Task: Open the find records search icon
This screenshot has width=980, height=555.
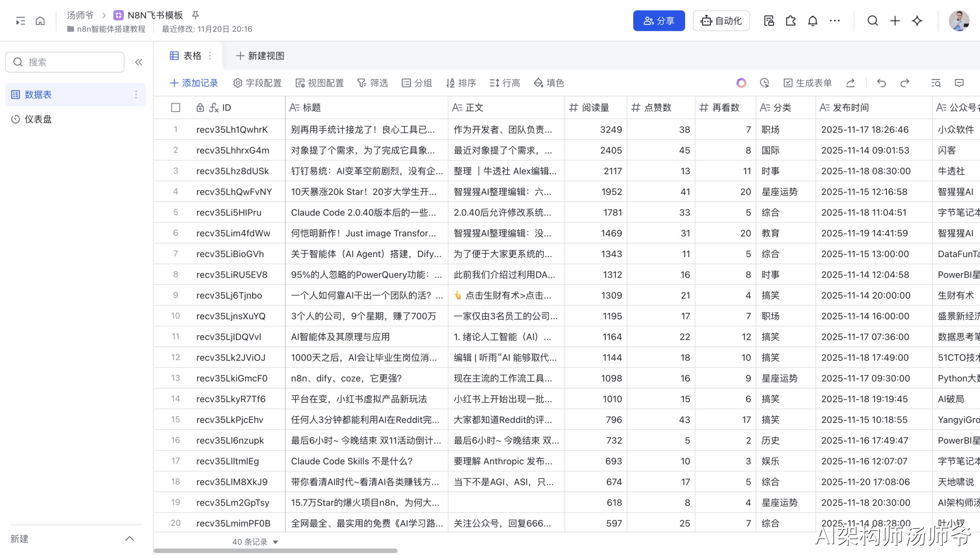Action: (936, 83)
